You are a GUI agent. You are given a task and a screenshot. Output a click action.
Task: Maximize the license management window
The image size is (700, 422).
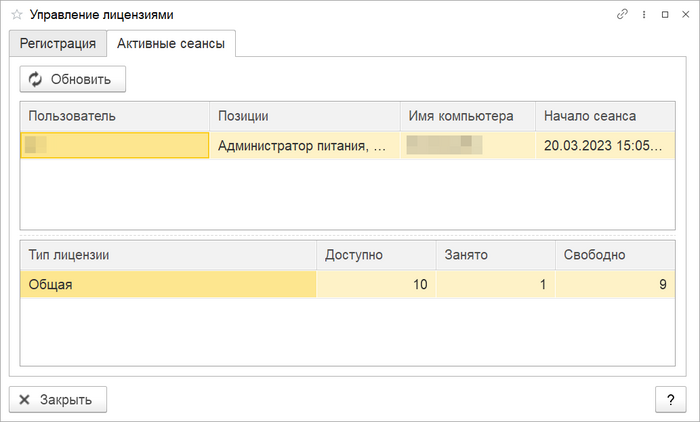(x=664, y=15)
